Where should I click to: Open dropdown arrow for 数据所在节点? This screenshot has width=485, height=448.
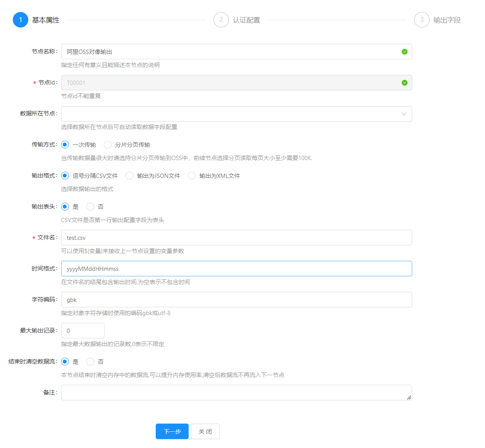404,114
